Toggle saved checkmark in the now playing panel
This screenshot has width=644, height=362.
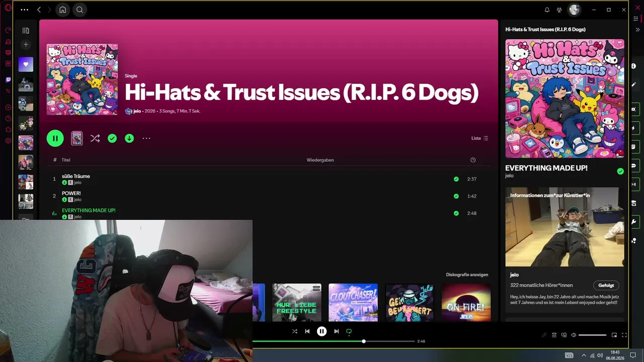click(620, 171)
